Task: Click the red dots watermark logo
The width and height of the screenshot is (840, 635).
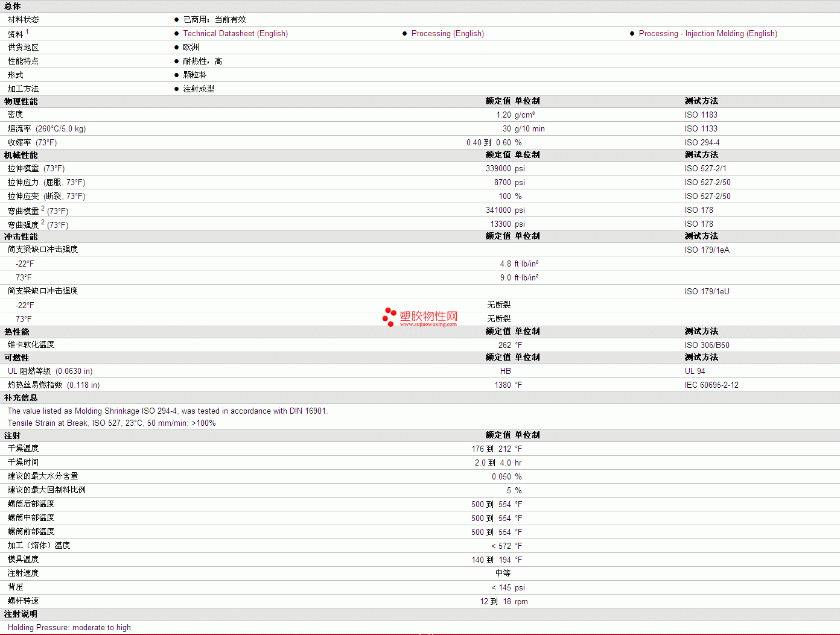Action: pyautogui.click(x=389, y=317)
